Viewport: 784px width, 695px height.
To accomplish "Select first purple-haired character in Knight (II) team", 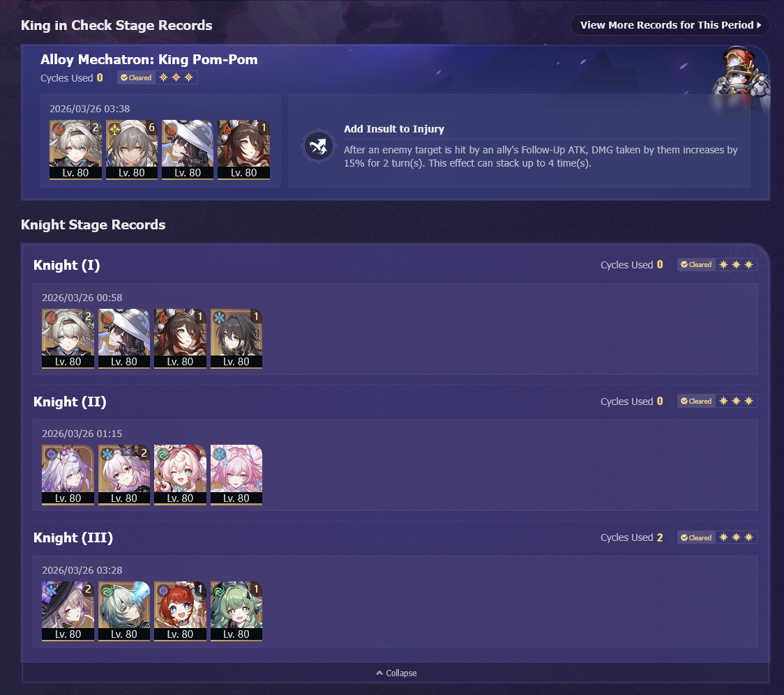I will pyautogui.click(x=68, y=475).
